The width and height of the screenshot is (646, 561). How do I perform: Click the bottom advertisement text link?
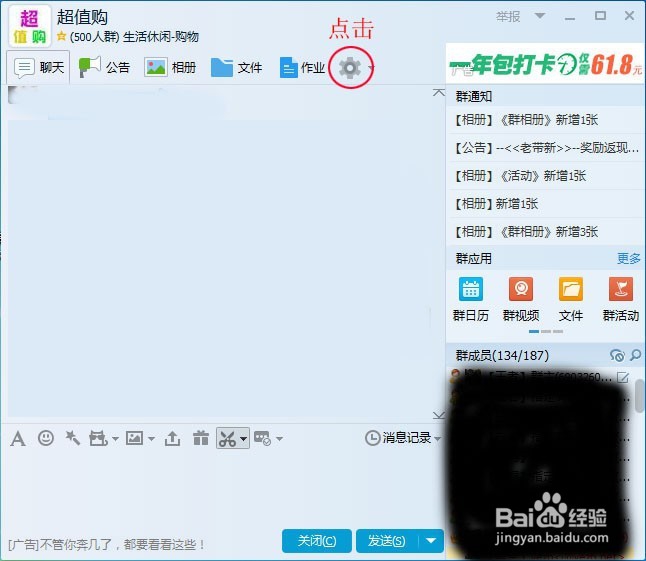(x=106, y=545)
